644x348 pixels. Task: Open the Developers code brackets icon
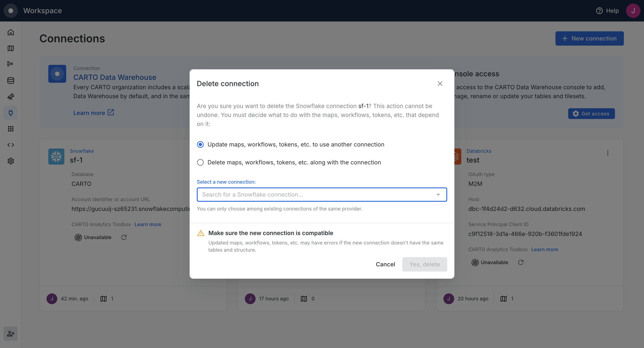(11, 145)
